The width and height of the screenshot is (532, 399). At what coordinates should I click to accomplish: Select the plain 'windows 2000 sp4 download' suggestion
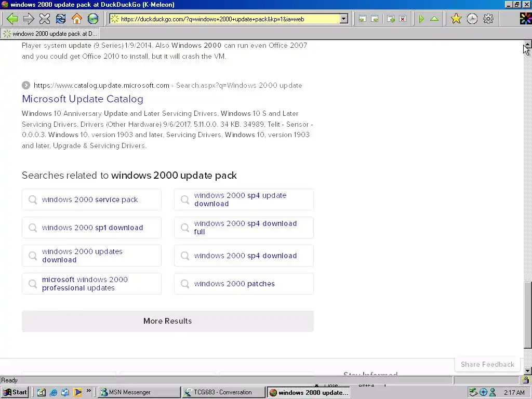(x=244, y=256)
